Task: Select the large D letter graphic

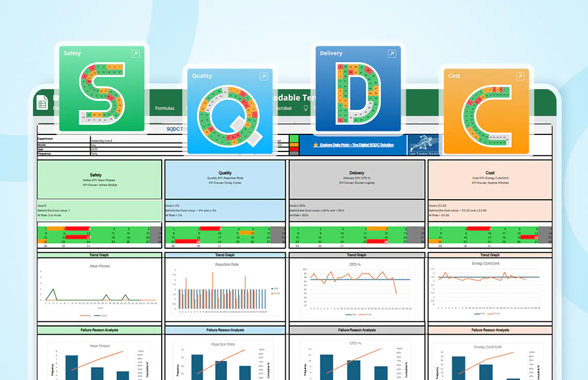Action: click(358, 93)
